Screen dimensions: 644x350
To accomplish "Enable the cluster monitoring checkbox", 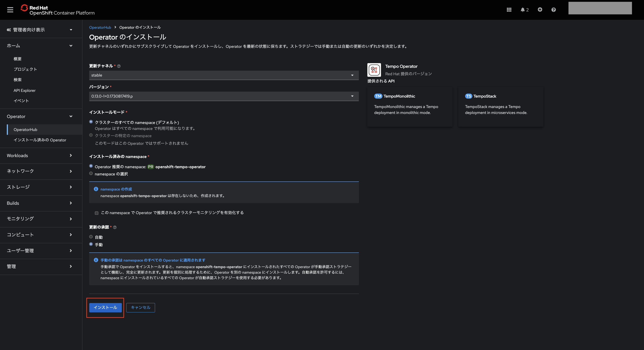I will pos(96,213).
